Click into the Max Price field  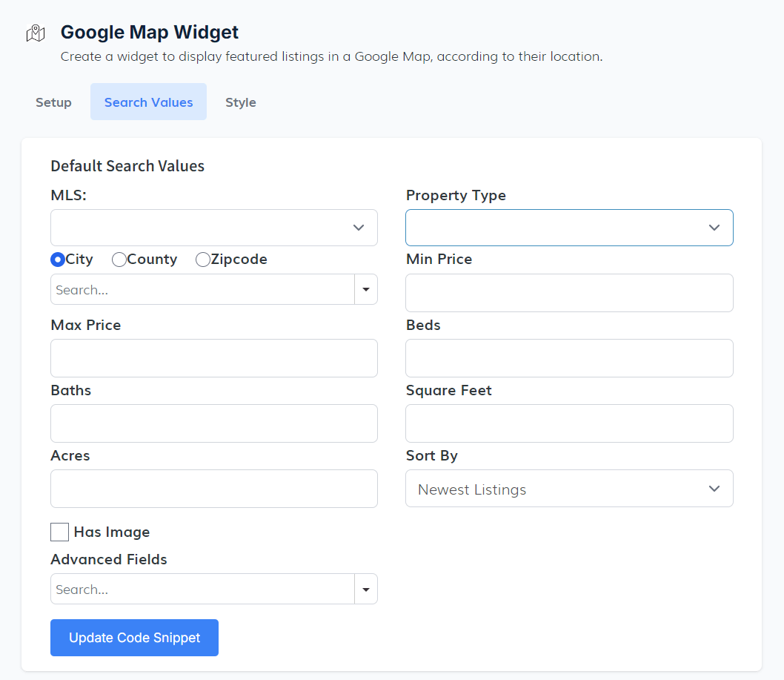[x=213, y=358]
